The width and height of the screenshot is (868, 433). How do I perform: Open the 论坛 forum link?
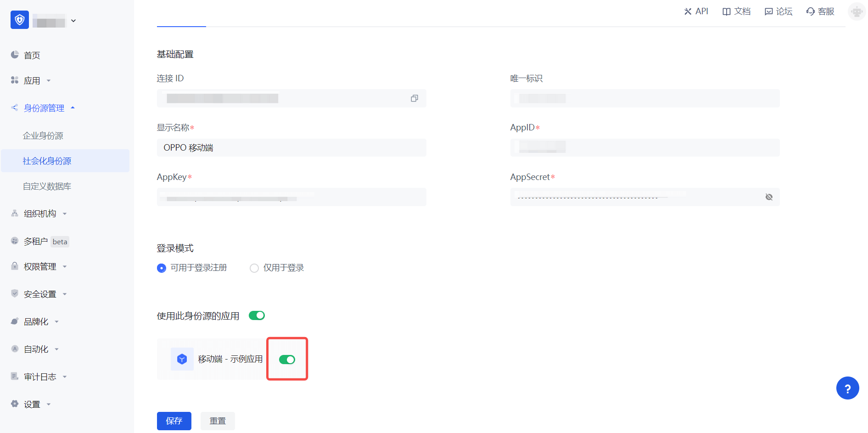coord(778,11)
